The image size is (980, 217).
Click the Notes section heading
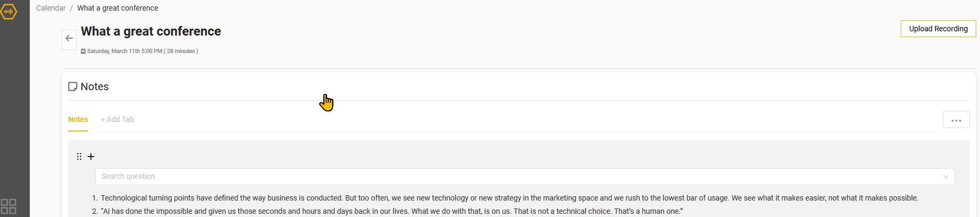click(95, 86)
